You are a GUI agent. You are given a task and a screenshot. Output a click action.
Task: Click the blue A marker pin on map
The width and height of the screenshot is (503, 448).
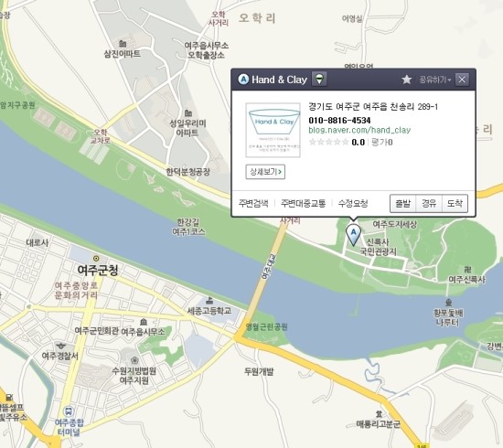coord(353,235)
